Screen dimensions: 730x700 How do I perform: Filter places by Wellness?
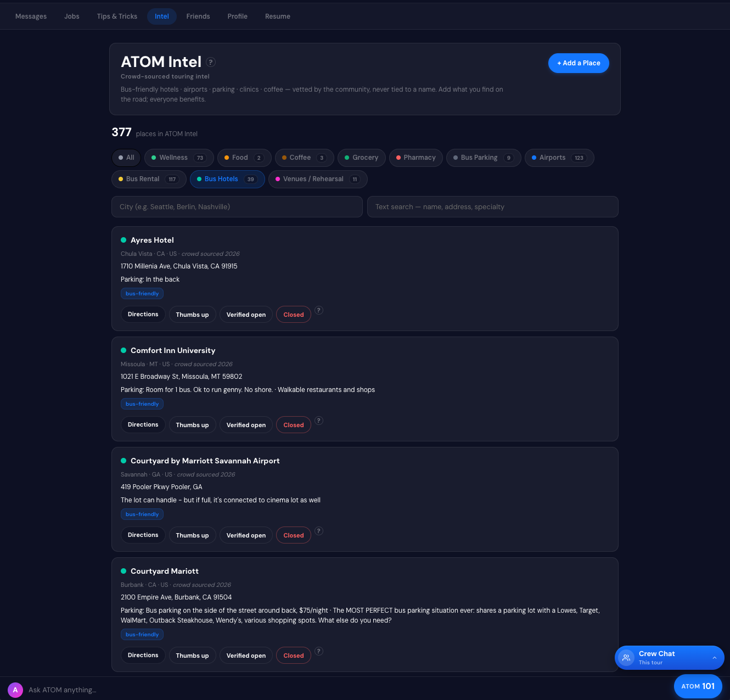tap(179, 158)
